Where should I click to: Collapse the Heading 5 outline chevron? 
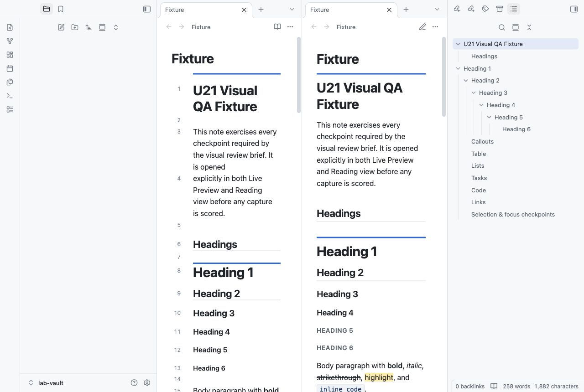click(489, 117)
